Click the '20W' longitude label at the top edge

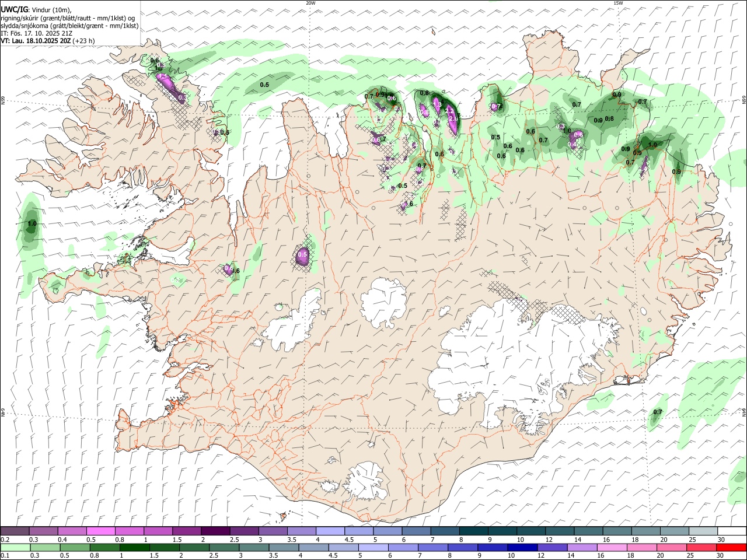[310, 3]
